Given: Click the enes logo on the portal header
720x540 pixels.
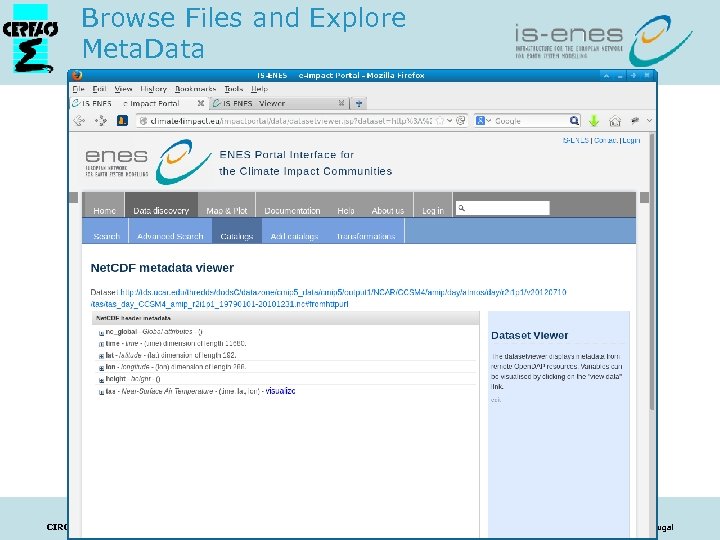Looking at the screenshot, I should point(148,162).
